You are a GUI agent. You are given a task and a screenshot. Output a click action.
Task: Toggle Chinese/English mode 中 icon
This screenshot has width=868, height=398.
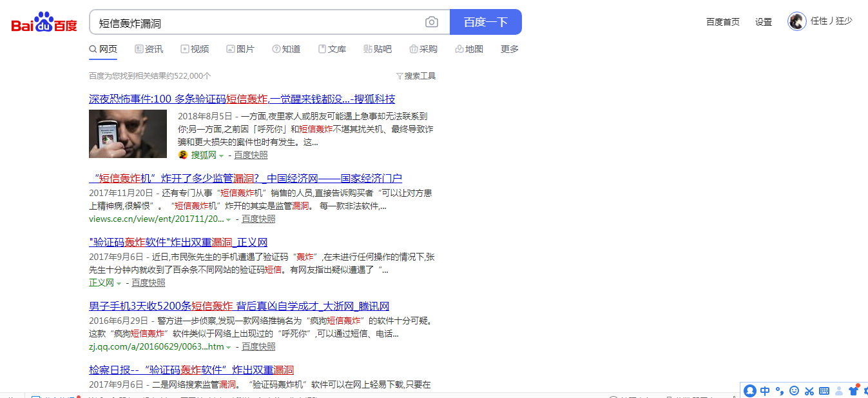[x=765, y=391]
